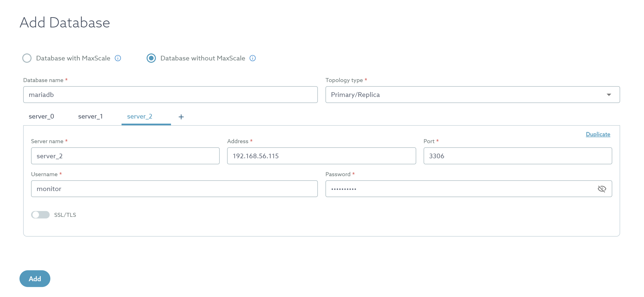644x297 pixels.
Task: Click the Address field with 192.168.56.115
Action: tap(321, 156)
